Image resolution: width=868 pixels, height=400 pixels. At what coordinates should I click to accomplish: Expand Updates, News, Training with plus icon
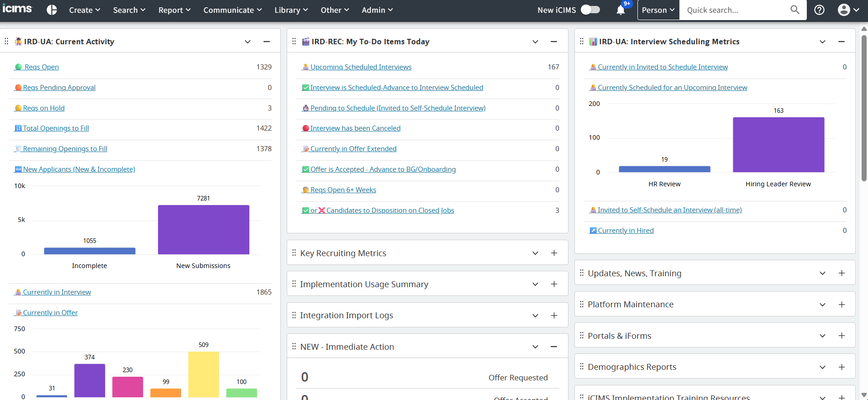click(842, 273)
